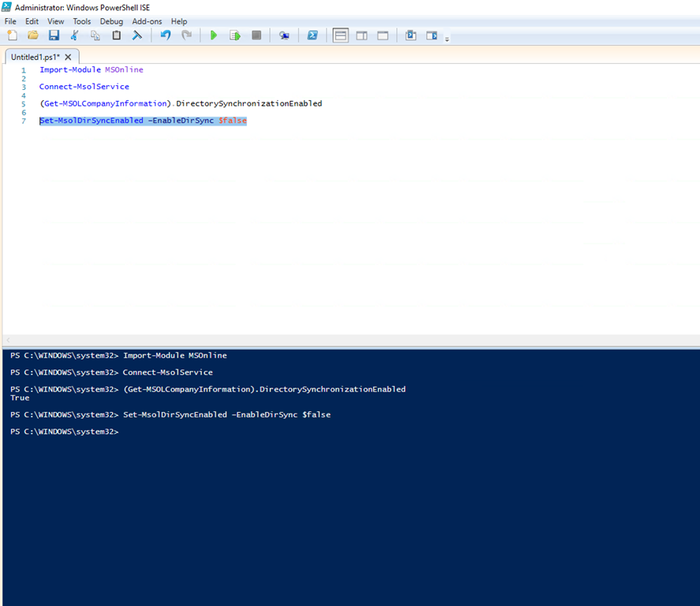Save the script with floppy icon
700x606 pixels.
pos(54,36)
